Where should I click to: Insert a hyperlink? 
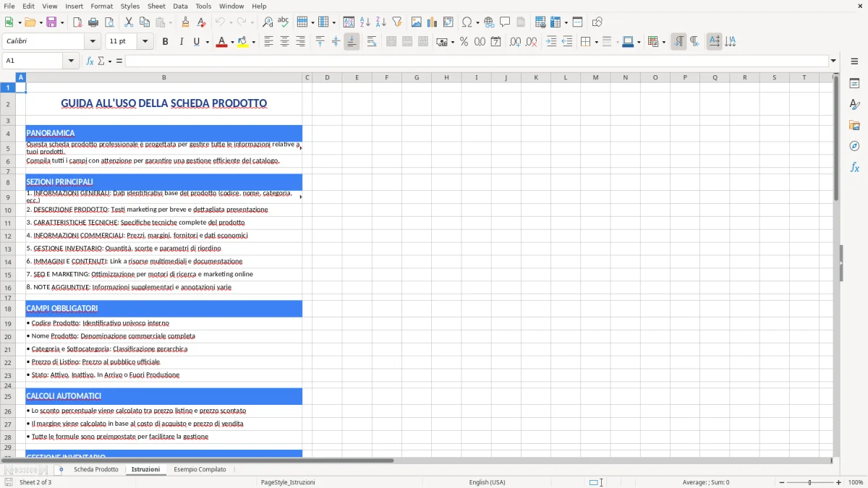click(489, 22)
